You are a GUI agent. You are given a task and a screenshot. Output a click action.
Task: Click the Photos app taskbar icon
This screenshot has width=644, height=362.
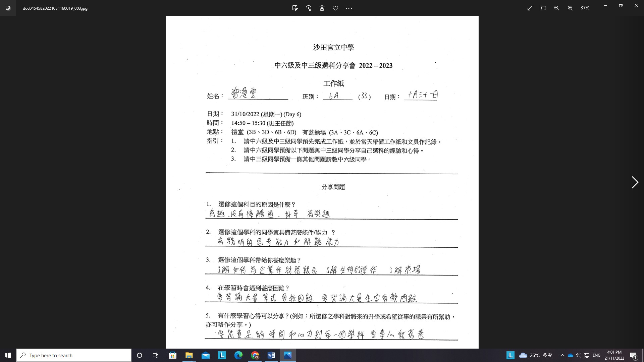pos(288,355)
